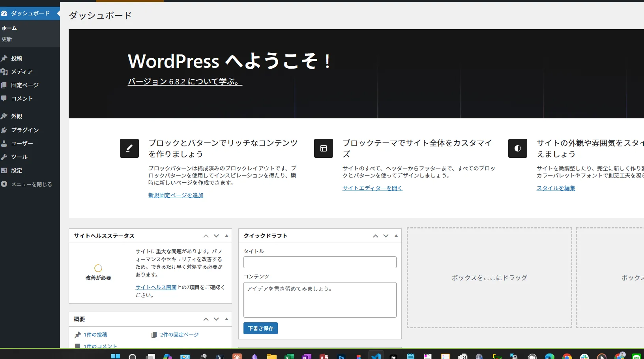644x359 pixels.
Task: Open サイトエディターを開く link
Action: tap(372, 188)
